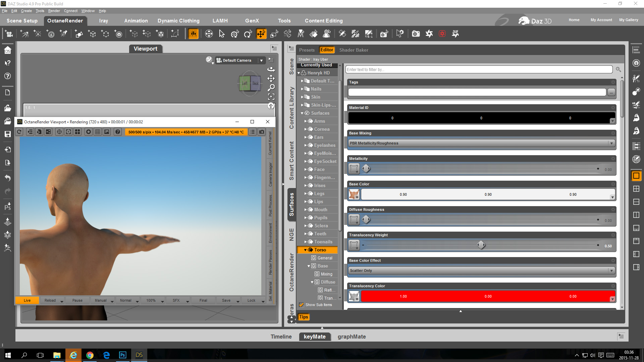Click the Pause button in the Octane viewport
The height and width of the screenshot is (362, 644).
(x=77, y=301)
